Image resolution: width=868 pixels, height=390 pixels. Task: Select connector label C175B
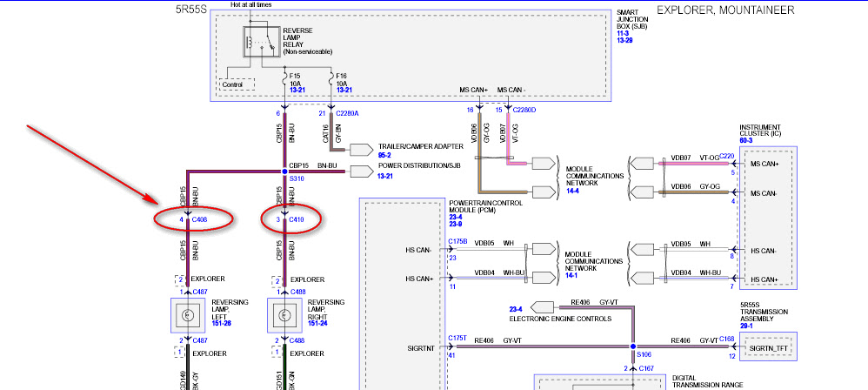click(457, 241)
